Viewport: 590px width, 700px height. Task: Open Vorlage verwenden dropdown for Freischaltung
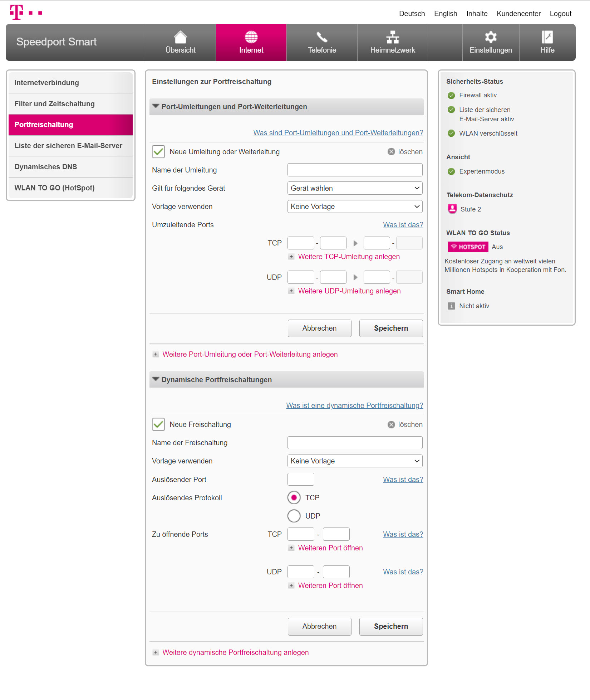click(355, 461)
